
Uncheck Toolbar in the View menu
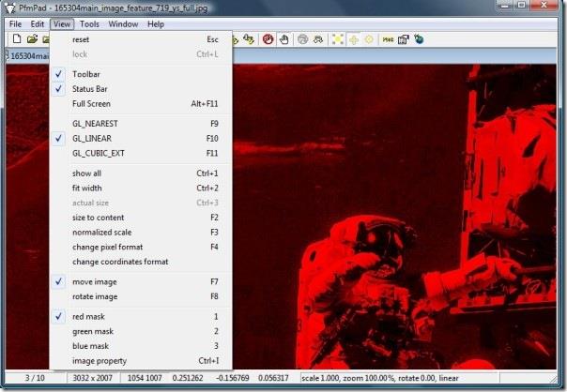86,74
